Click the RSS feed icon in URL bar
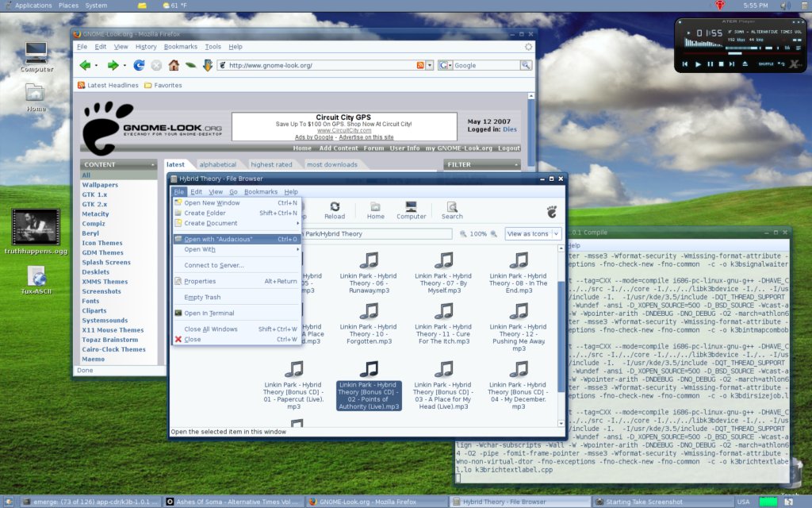Screen dimensions: 812x508 [x=420, y=65]
